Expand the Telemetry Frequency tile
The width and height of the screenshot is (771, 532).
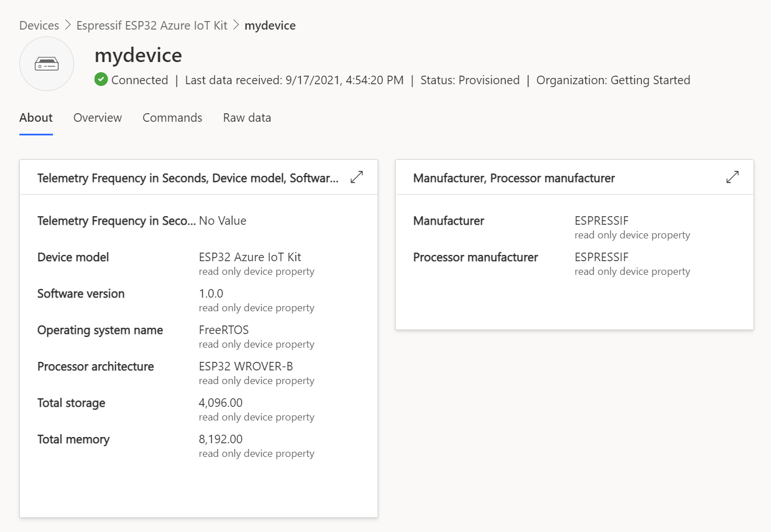click(356, 178)
